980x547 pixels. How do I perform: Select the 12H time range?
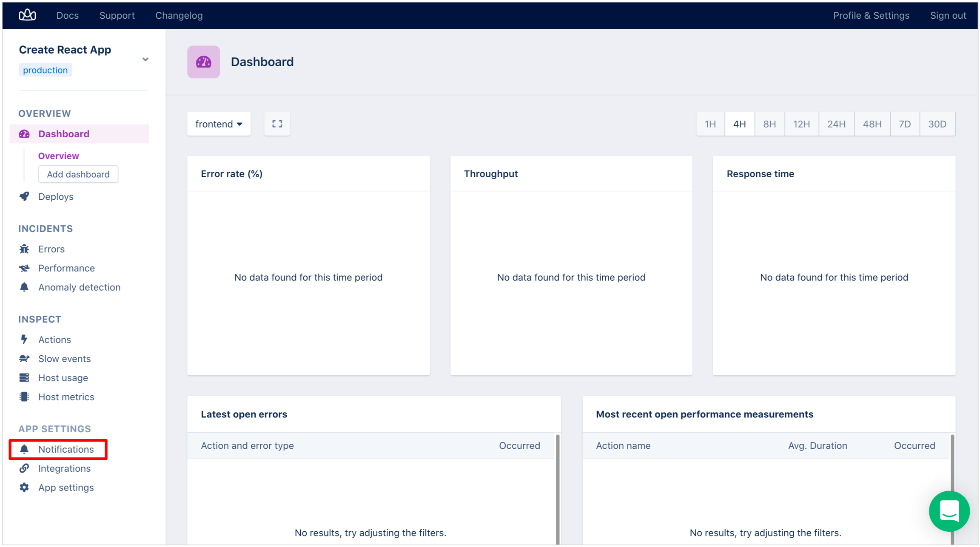801,124
